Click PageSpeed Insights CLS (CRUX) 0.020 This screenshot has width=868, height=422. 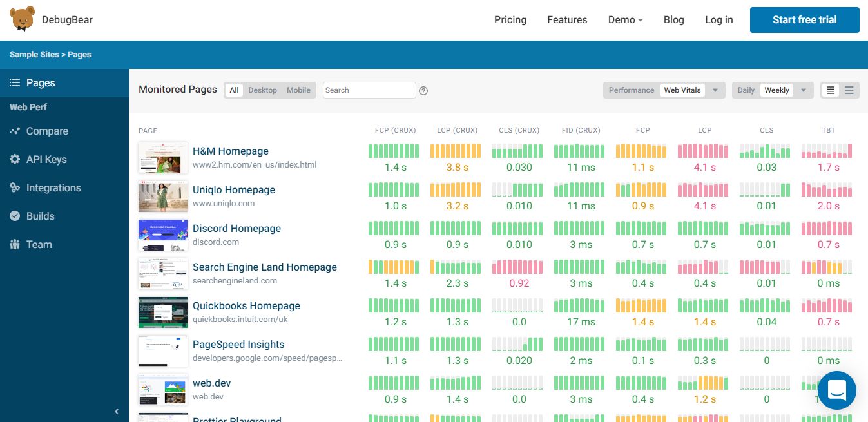pos(519,361)
